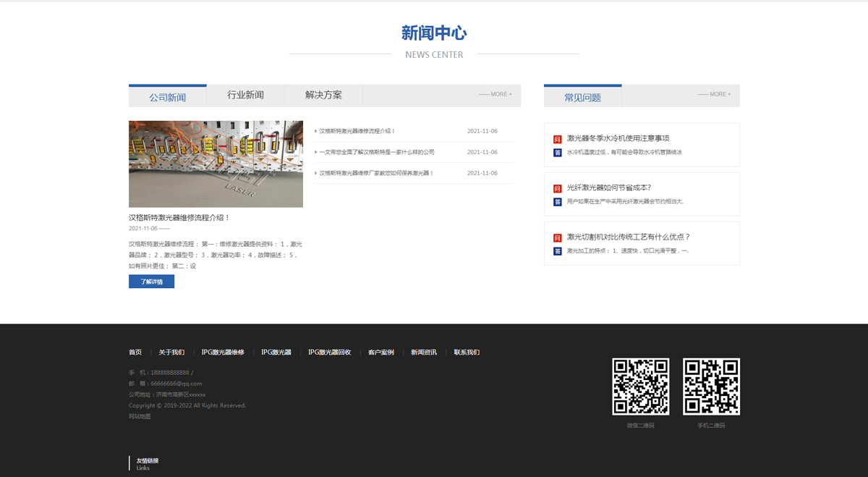Image resolution: width=868 pixels, height=477 pixels.
Task: Click the 问 icon beside 激光切割机对比传统工艺有什么优点
Action: tap(557, 237)
